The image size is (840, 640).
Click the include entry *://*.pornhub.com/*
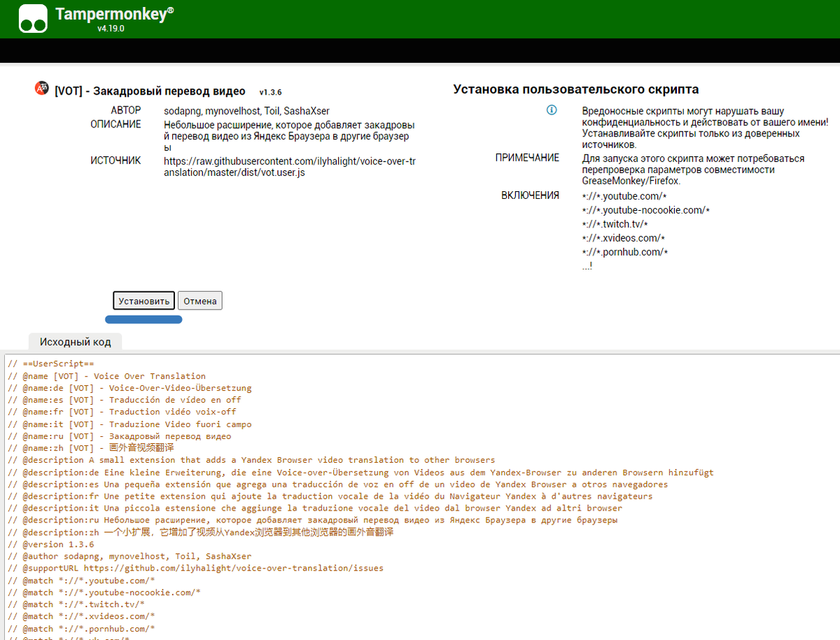624,252
